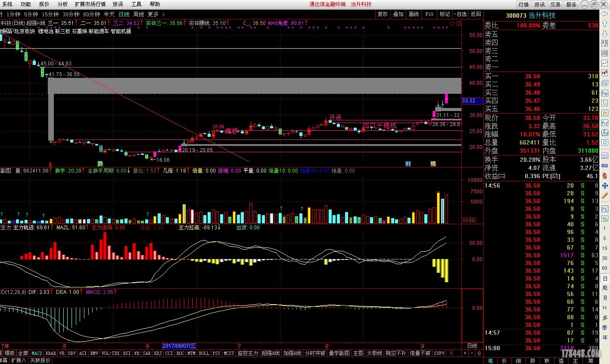Open the tree structure icon in sidebar
Screen dimensions: 610x364
click(605, 103)
